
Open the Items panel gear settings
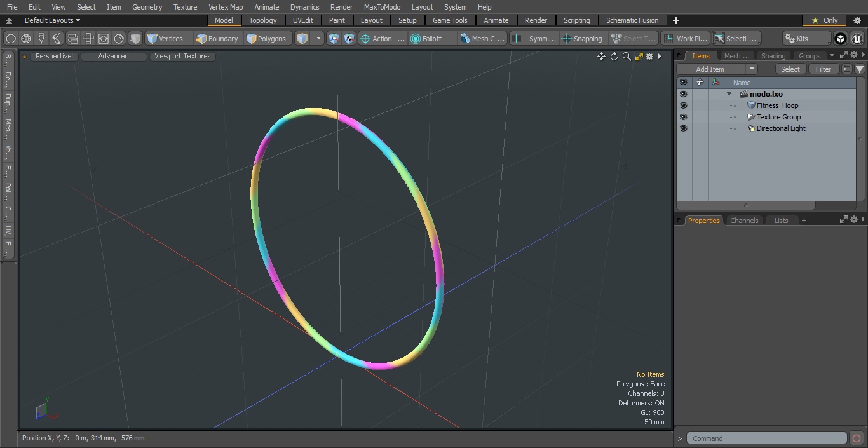(x=854, y=55)
